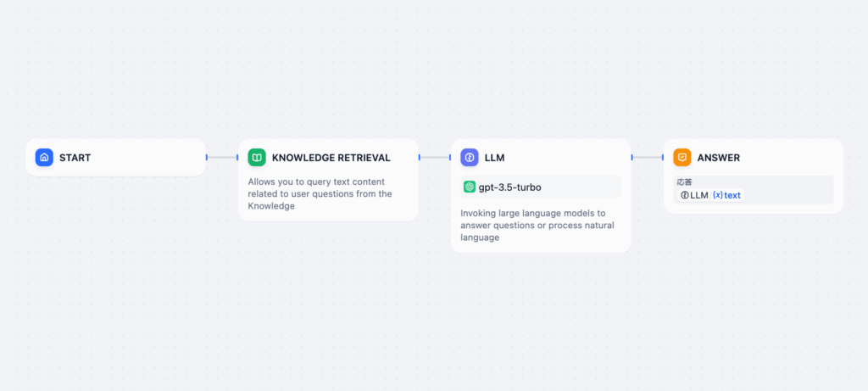
Task: Click the START node home icon
Action: [44, 158]
